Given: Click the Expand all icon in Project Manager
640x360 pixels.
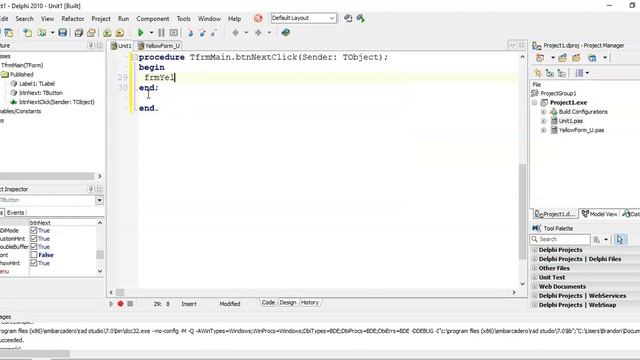Looking at the screenshot, I should click(550, 73).
